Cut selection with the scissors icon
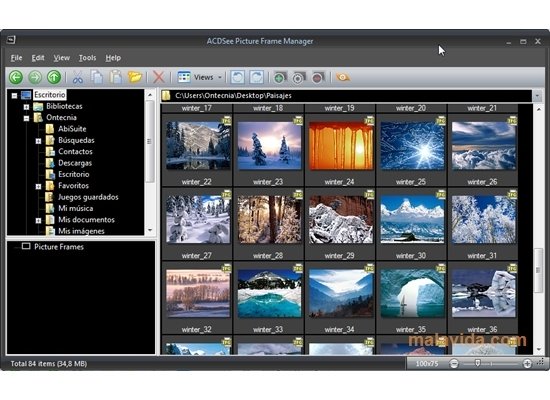550x400 pixels. pyautogui.click(x=78, y=78)
